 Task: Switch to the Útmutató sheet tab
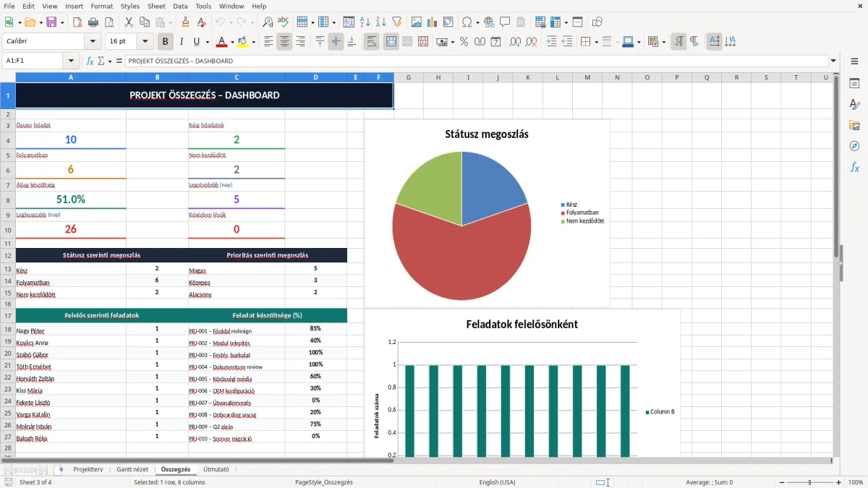216,469
